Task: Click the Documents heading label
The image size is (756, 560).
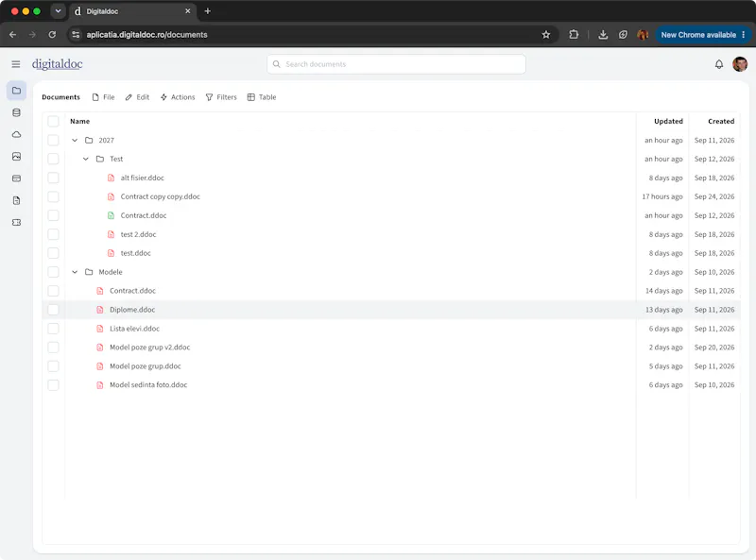Action: point(60,97)
